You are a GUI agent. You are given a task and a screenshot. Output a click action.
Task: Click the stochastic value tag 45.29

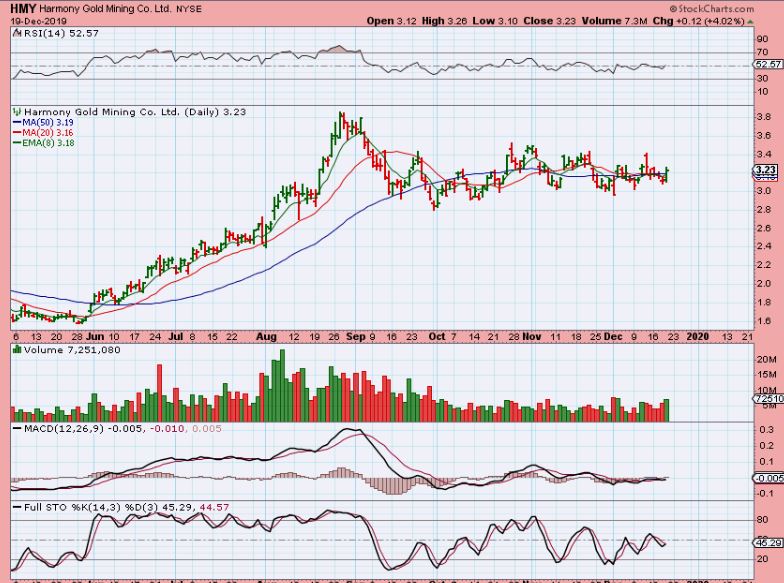(768, 542)
